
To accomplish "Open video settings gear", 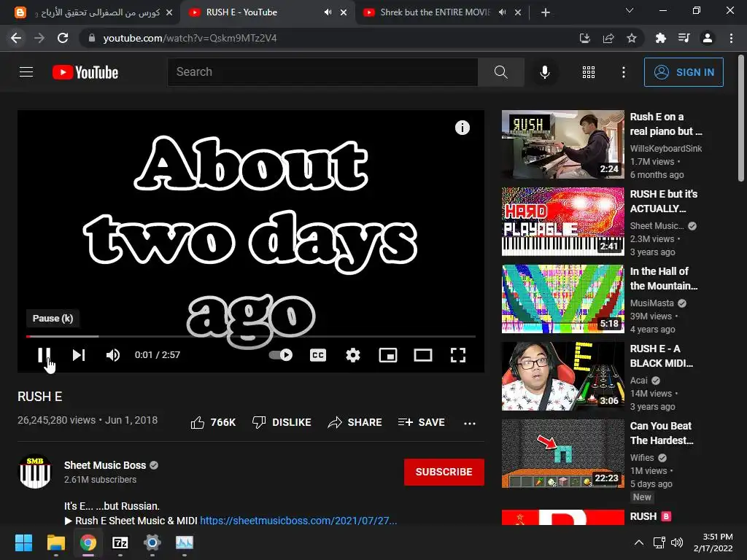I will 353,355.
